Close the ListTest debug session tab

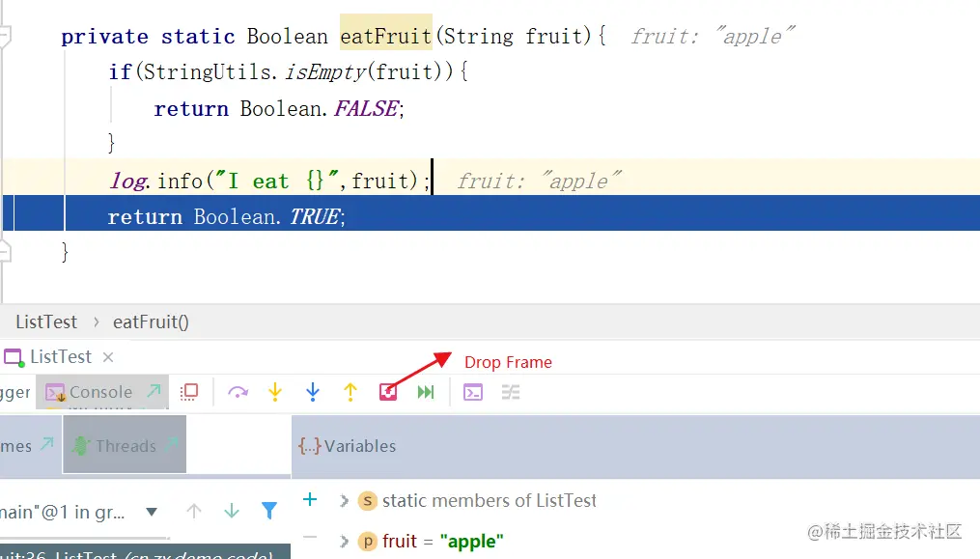click(108, 357)
